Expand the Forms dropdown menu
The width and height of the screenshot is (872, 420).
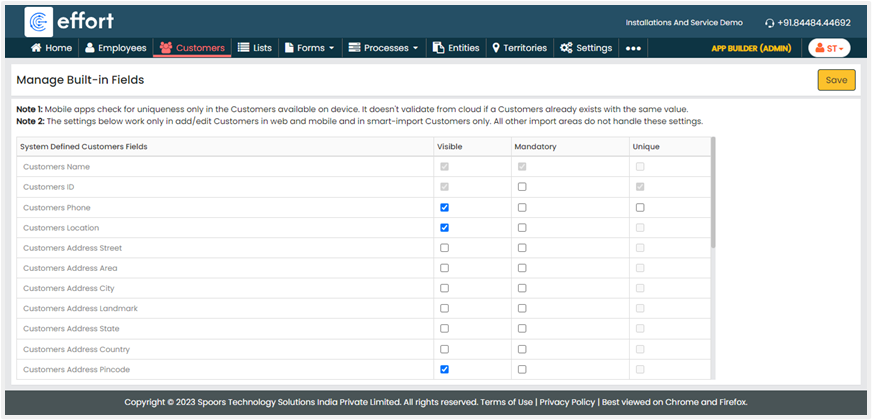[x=309, y=48]
